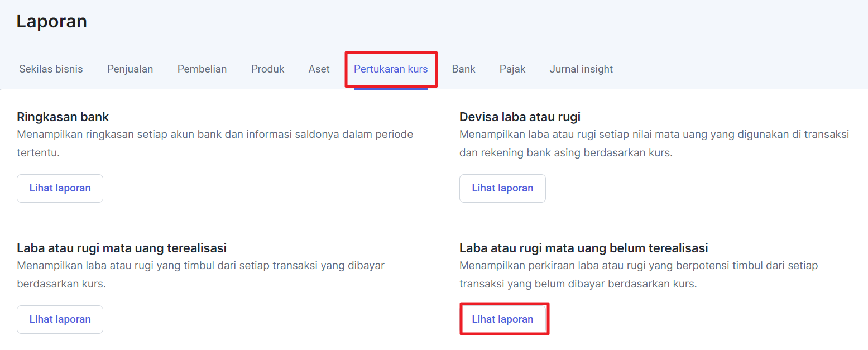Open the Pajak tab
This screenshot has width=868, height=350.
[x=512, y=69]
